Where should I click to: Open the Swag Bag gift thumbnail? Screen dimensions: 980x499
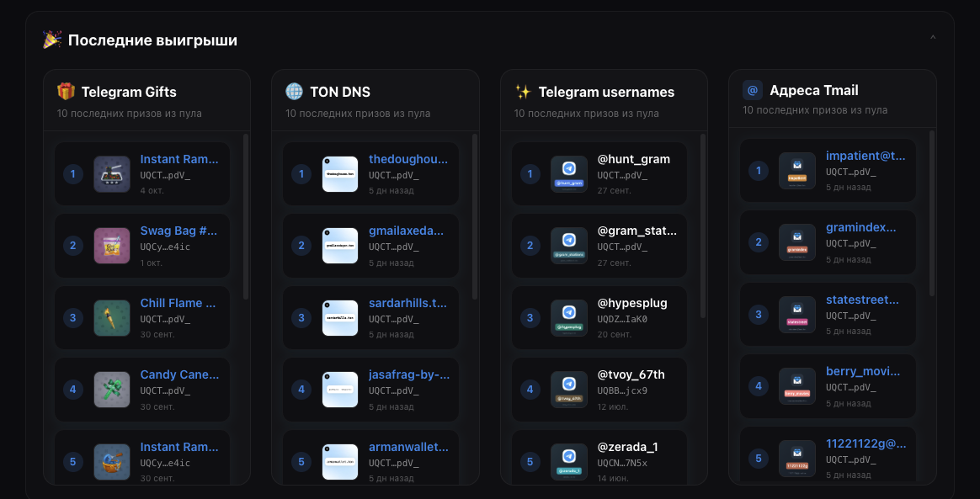click(x=112, y=246)
